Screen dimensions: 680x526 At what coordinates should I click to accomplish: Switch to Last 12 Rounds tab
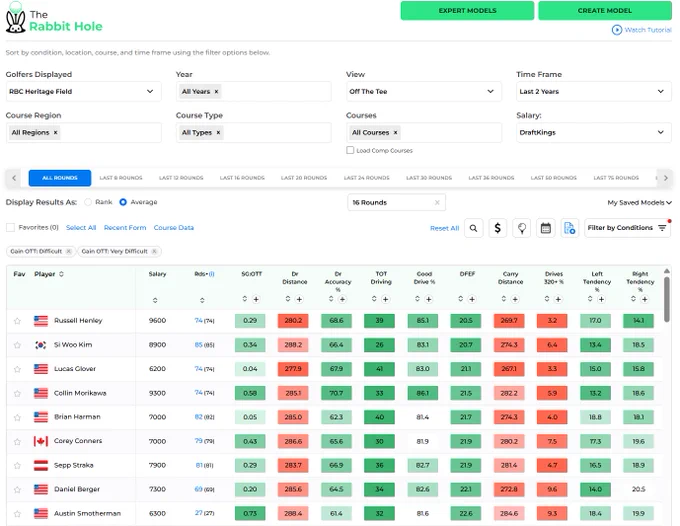click(181, 178)
